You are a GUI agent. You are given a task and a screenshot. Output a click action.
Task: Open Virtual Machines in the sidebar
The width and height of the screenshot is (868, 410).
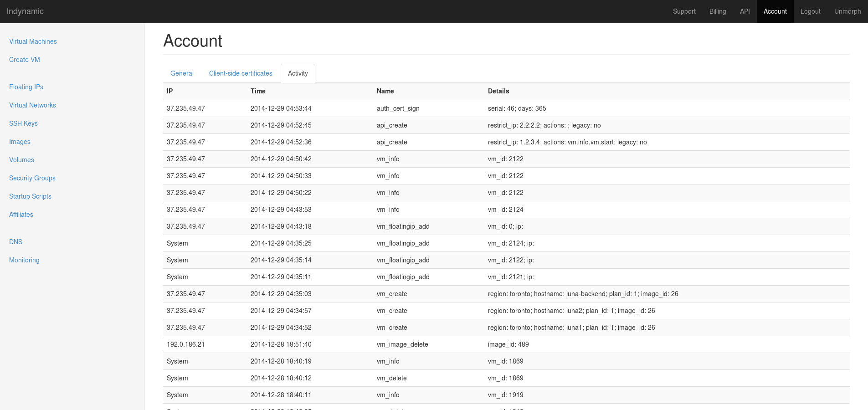tap(33, 41)
